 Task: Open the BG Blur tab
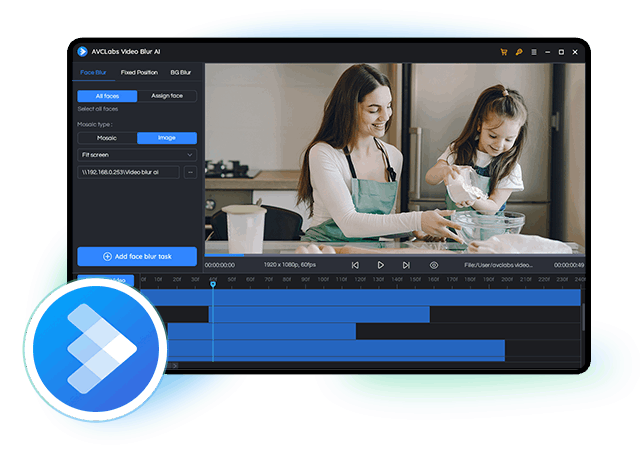180,72
